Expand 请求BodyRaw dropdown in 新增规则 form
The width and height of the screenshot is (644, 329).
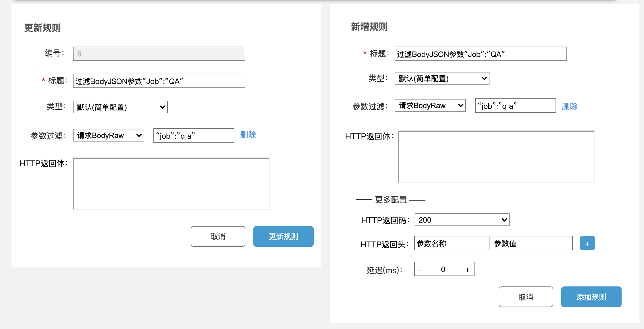[430, 105]
